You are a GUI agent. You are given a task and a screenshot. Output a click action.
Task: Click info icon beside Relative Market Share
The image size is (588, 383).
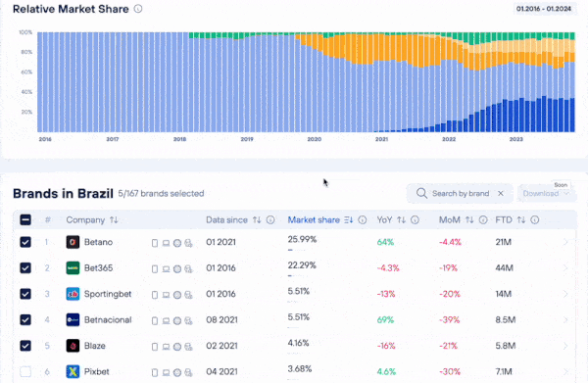tap(138, 9)
